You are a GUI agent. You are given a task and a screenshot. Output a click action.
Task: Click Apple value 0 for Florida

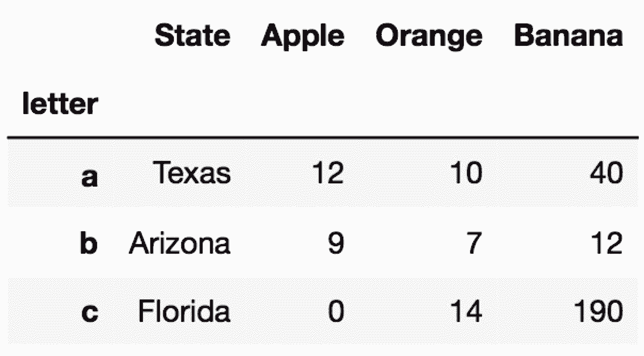336,312
